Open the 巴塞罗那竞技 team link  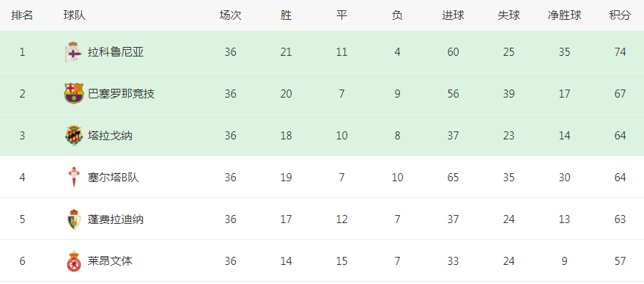[x=121, y=94]
